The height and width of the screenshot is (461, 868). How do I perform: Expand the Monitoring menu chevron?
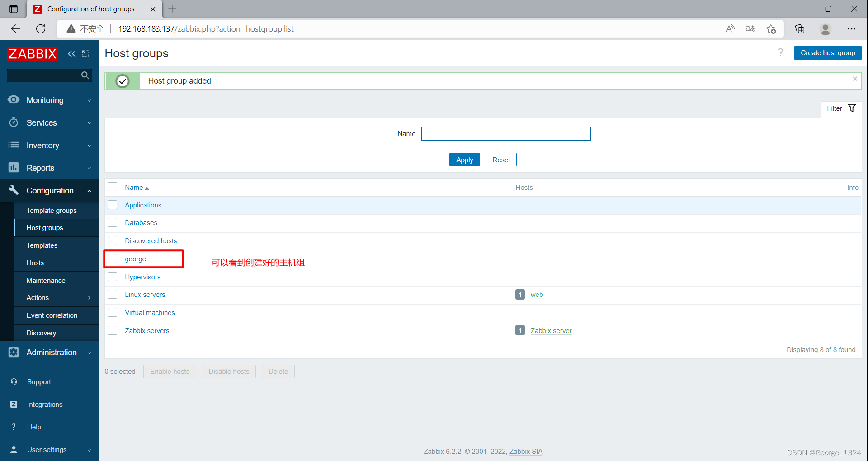[89, 101]
